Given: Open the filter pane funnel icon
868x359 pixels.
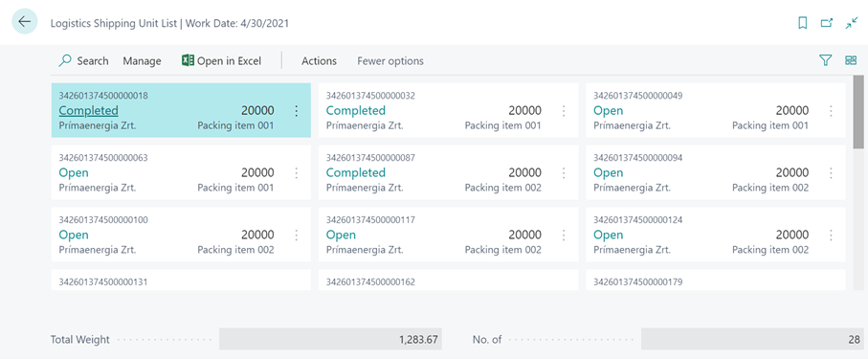Looking at the screenshot, I should coord(825,60).
